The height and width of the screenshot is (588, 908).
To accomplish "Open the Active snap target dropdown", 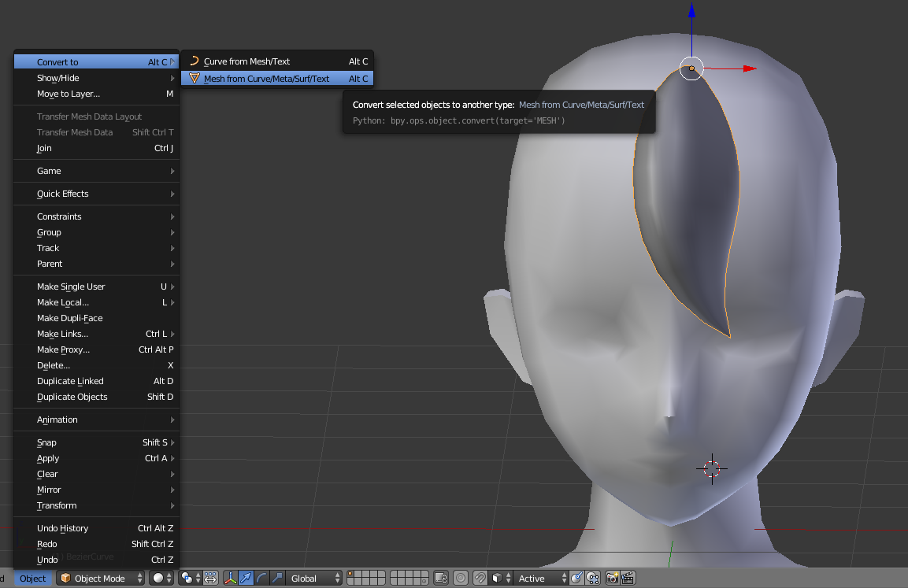I will tap(542, 579).
